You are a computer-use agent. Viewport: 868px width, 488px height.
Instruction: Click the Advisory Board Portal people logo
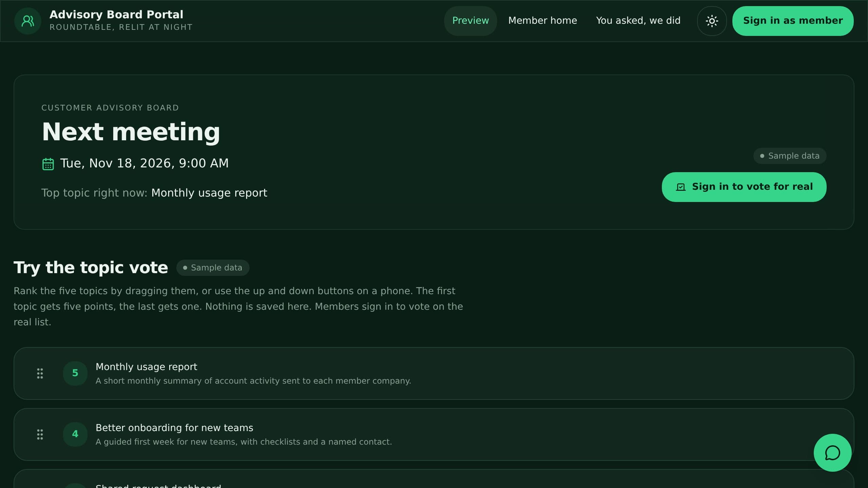tap(28, 21)
